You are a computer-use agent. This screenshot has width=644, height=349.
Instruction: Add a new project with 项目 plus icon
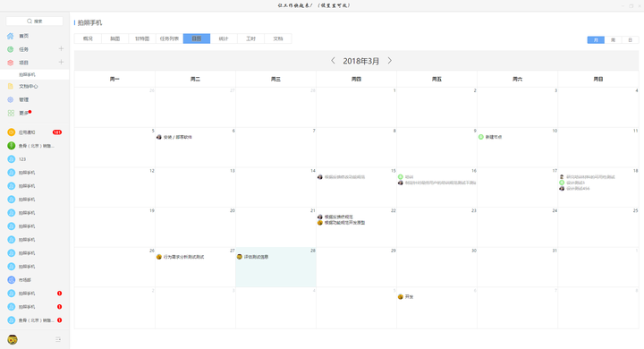[61, 62]
